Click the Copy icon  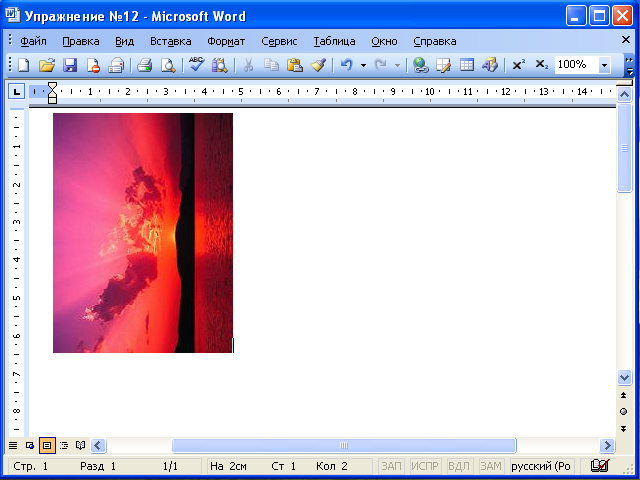click(x=271, y=64)
